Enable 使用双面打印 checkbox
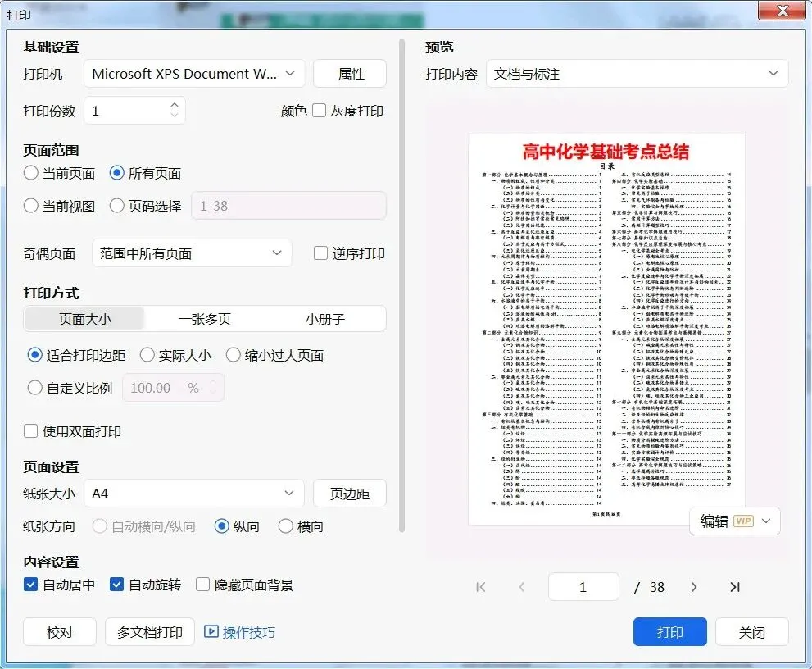 [30, 431]
